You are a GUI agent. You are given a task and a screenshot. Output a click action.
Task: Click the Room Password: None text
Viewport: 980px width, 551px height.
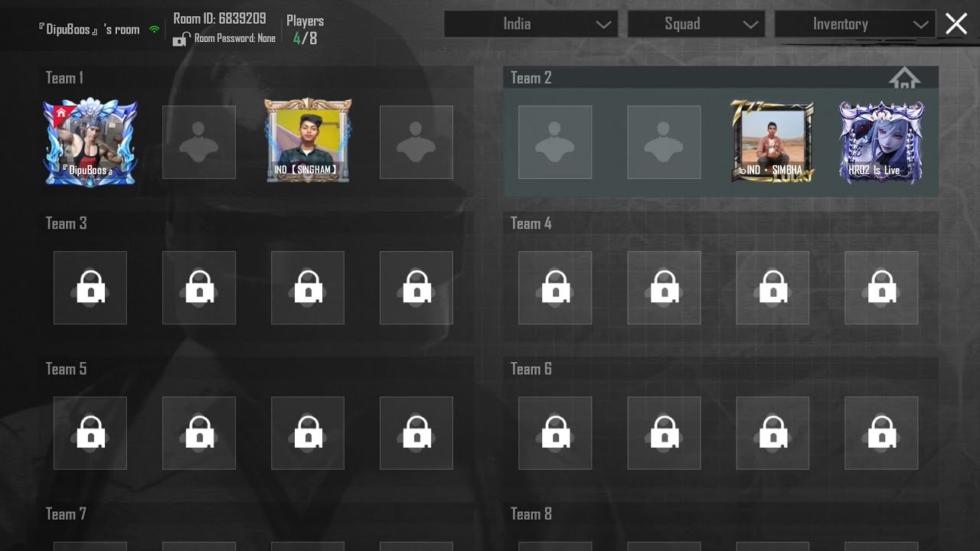point(235,38)
